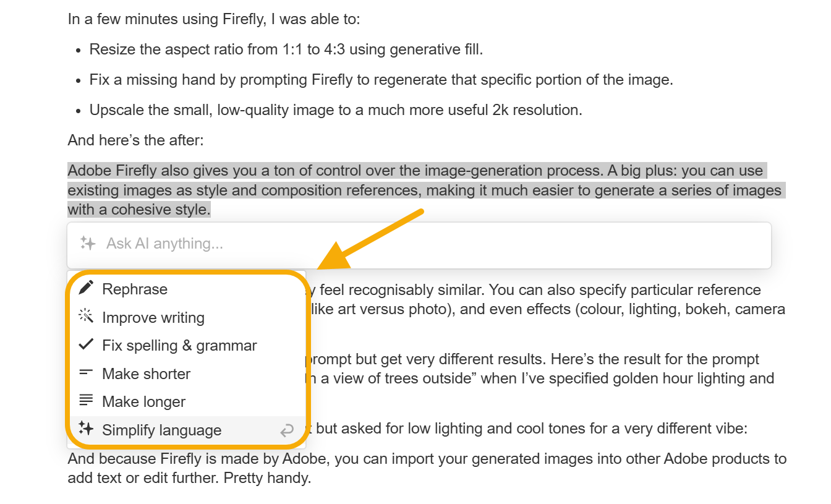Click the short lines icon for Make shorter
The height and width of the screenshot is (504, 831).
[x=86, y=373]
